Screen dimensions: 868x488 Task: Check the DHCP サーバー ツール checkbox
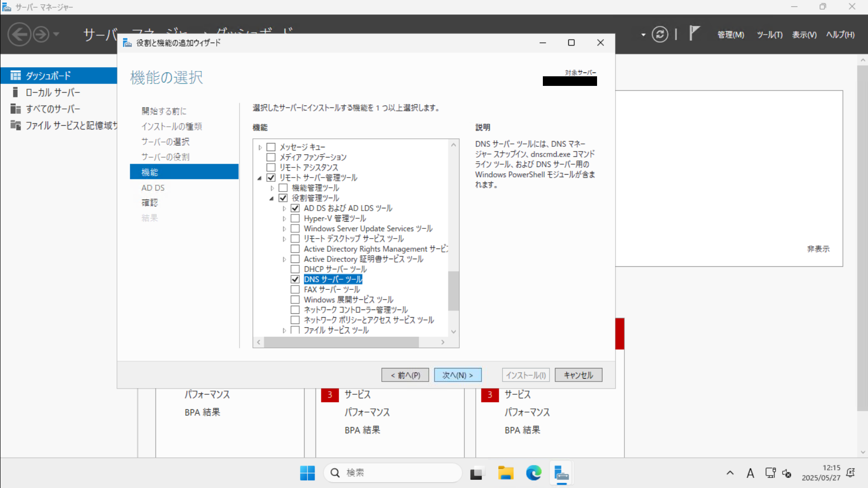click(x=295, y=269)
